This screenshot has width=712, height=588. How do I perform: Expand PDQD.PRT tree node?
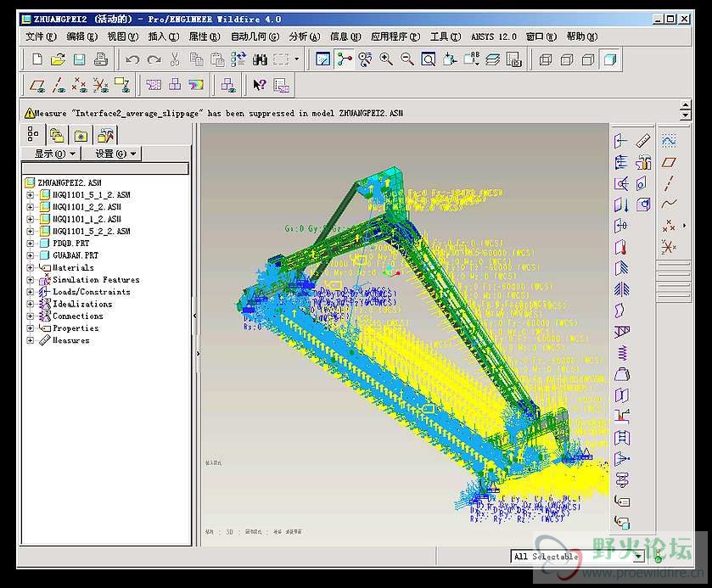pos(30,244)
